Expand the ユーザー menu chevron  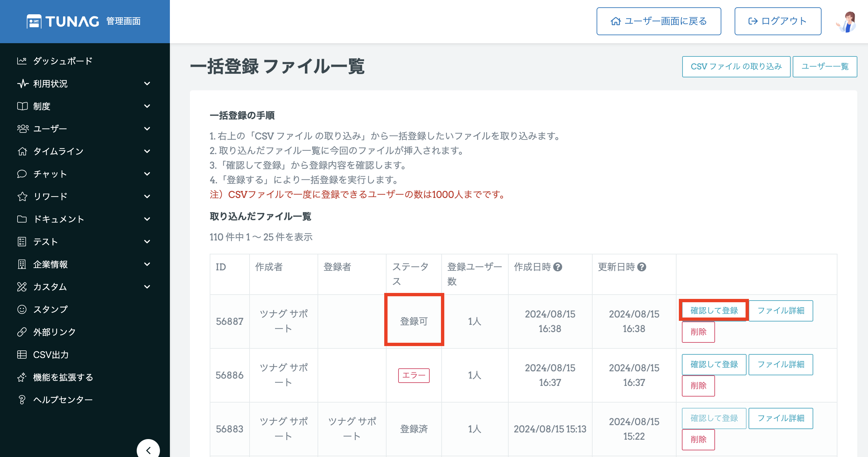tap(147, 129)
